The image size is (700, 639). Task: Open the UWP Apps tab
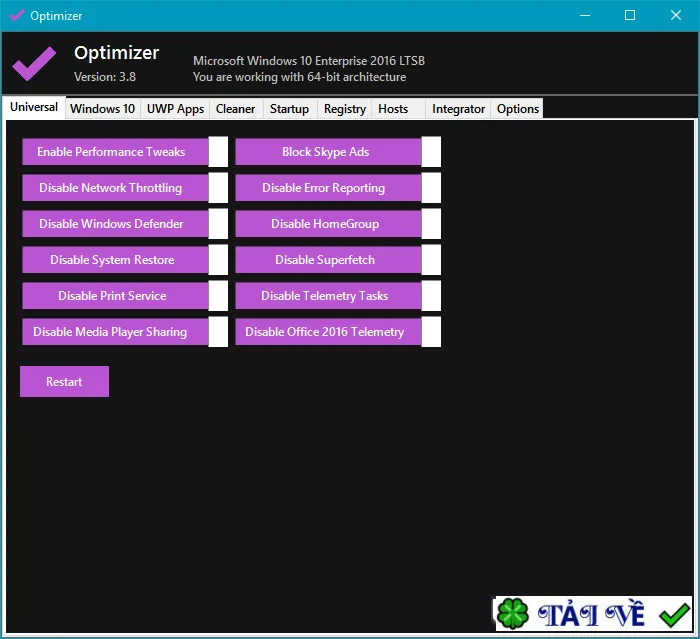[175, 109]
